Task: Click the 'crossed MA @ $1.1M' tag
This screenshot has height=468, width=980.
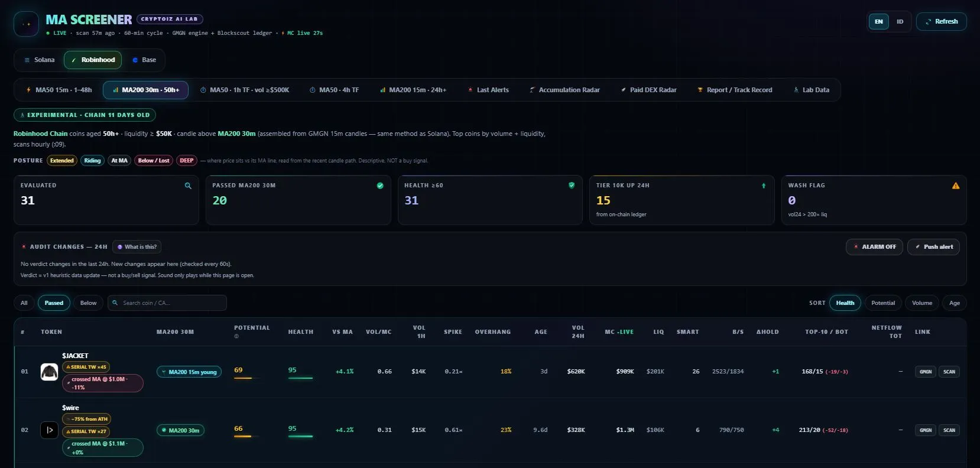Action: (x=103, y=447)
